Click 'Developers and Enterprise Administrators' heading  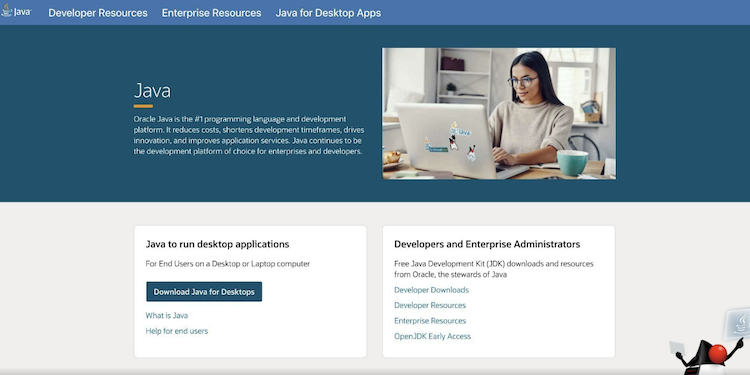(487, 244)
